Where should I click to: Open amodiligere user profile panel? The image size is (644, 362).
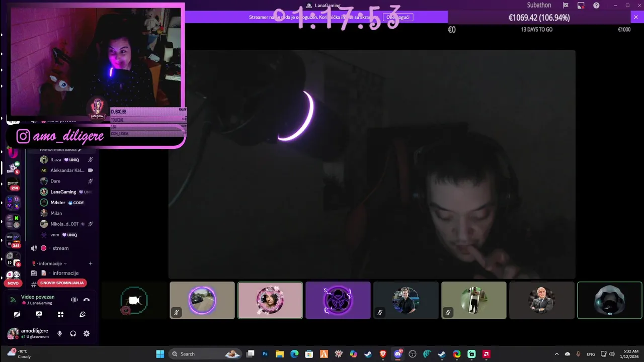(28, 333)
